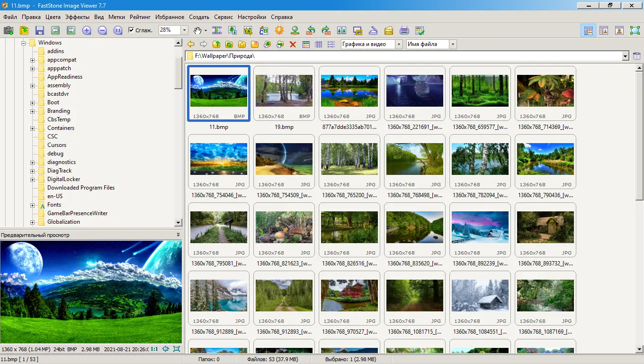Enable the Сглаж. smoothing checkbox
644x364 pixels.
pos(131,30)
